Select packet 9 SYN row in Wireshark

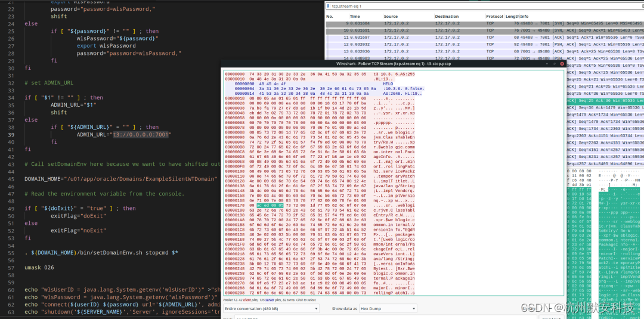(484, 23)
